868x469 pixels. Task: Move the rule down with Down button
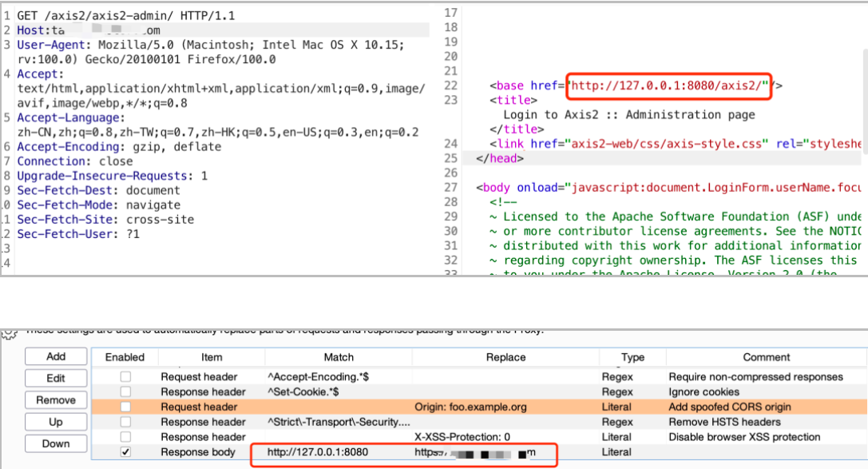(56, 443)
